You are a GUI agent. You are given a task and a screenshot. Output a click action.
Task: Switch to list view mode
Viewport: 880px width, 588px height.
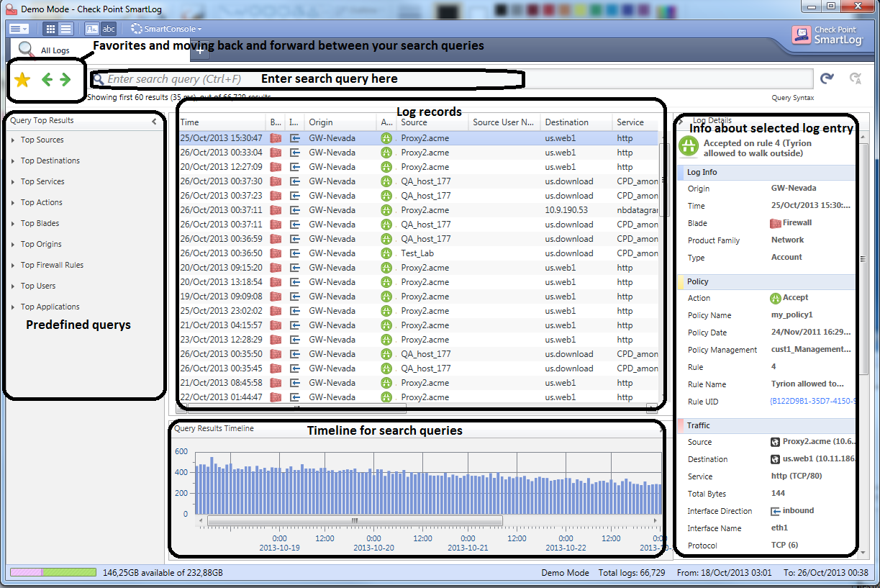(x=65, y=29)
